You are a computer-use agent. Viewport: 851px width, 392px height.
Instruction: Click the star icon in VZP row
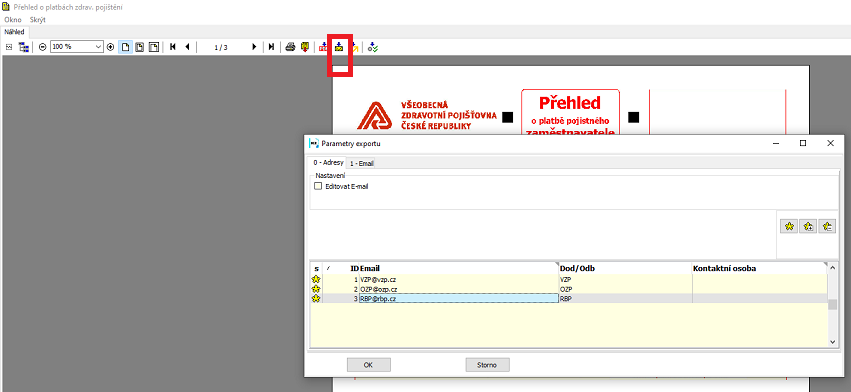pyautogui.click(x=316, y=279)
